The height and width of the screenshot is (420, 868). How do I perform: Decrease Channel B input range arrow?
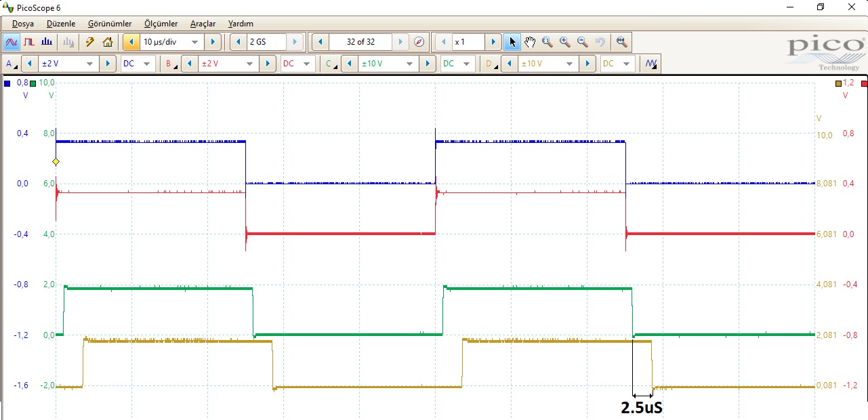[190, 64]
